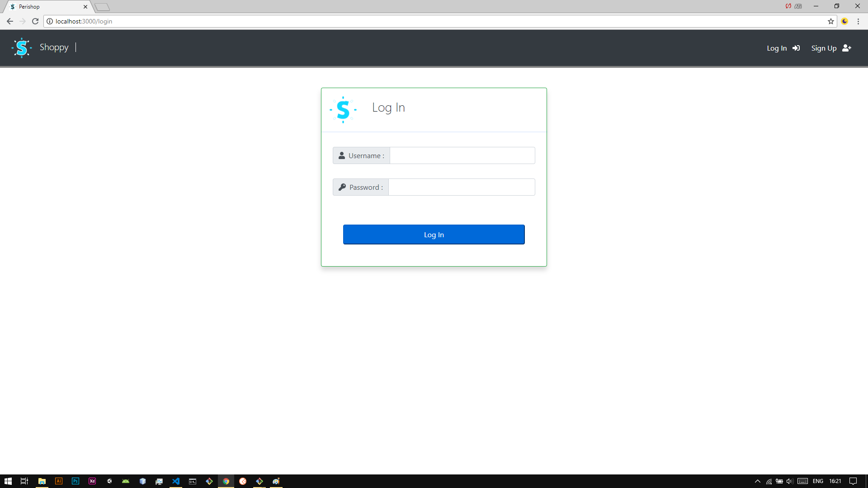868x488 pixels.
Task: Click the Log In text link in navbar
Action: click(776, 47)
